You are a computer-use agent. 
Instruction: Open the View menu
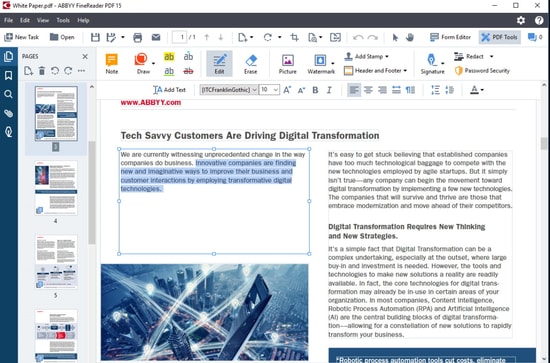pyautogui.click(x=43, y=20)
